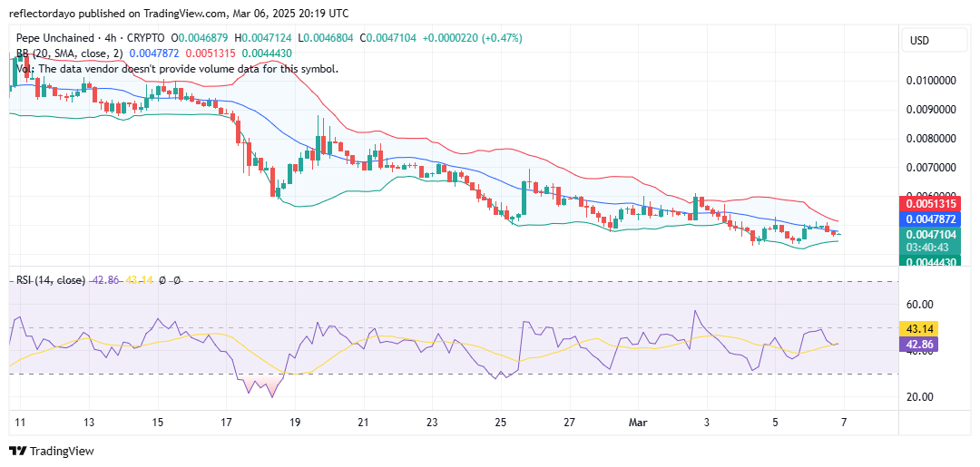Screen dimensions: 980x467
Task: Click the green current price tag 0.0047104
Action: 930,239
